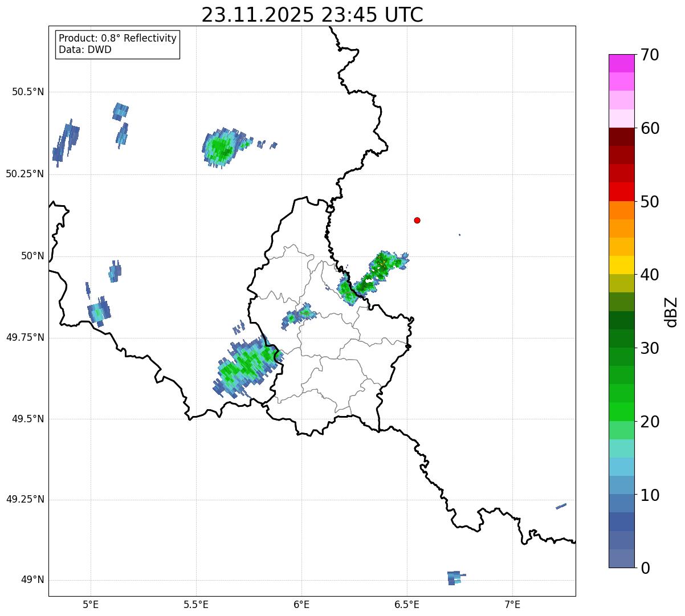Viewport: 685px width, 616px height.
Task: Click the 49.25°N latitude label
Action: coord(25,499)
